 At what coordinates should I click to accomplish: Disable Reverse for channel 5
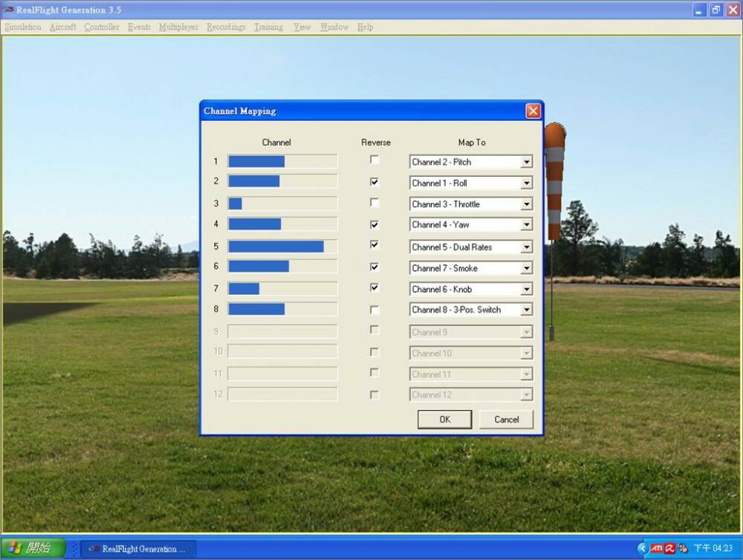pos(374,245)
